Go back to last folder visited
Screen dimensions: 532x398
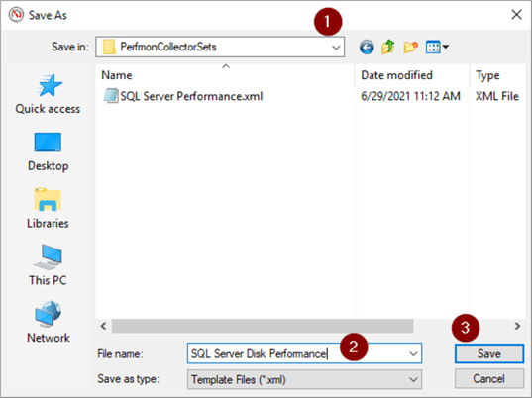pyautogui.click(x=367, y=48)
